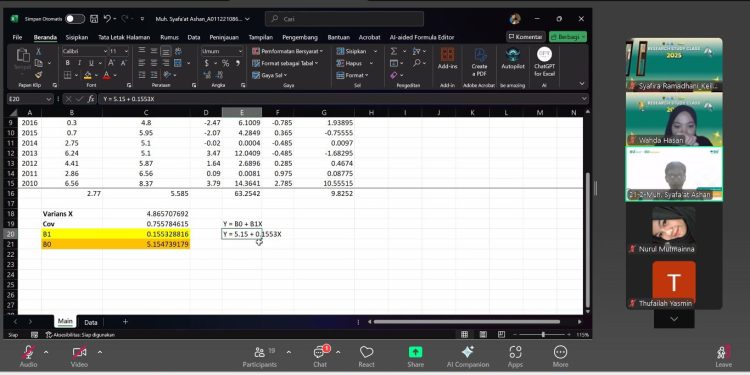Click the green Berbagi share button
750x375 pixels.
(x=568, y=37)
